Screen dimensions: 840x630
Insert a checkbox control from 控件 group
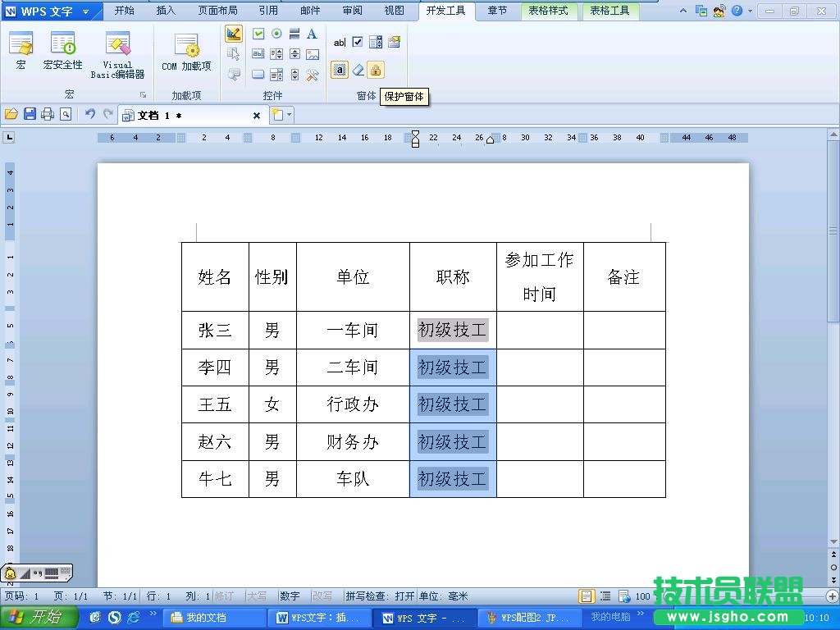258,35
